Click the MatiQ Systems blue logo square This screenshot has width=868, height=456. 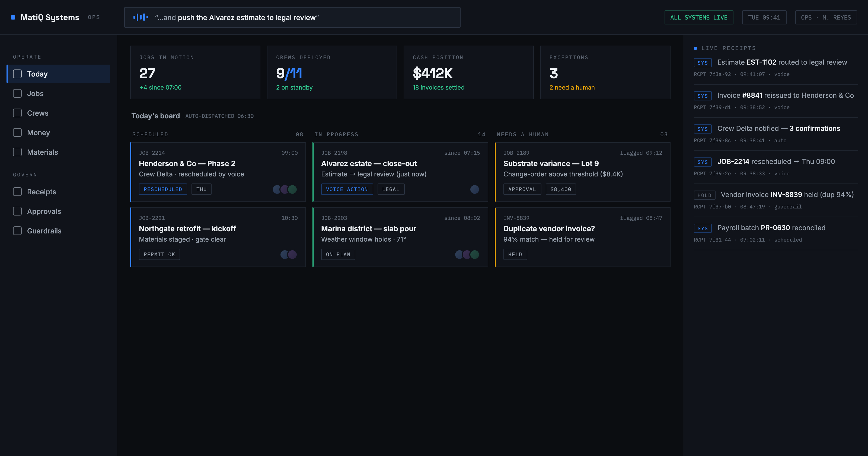pyautogui.click(x=13, y=17)
